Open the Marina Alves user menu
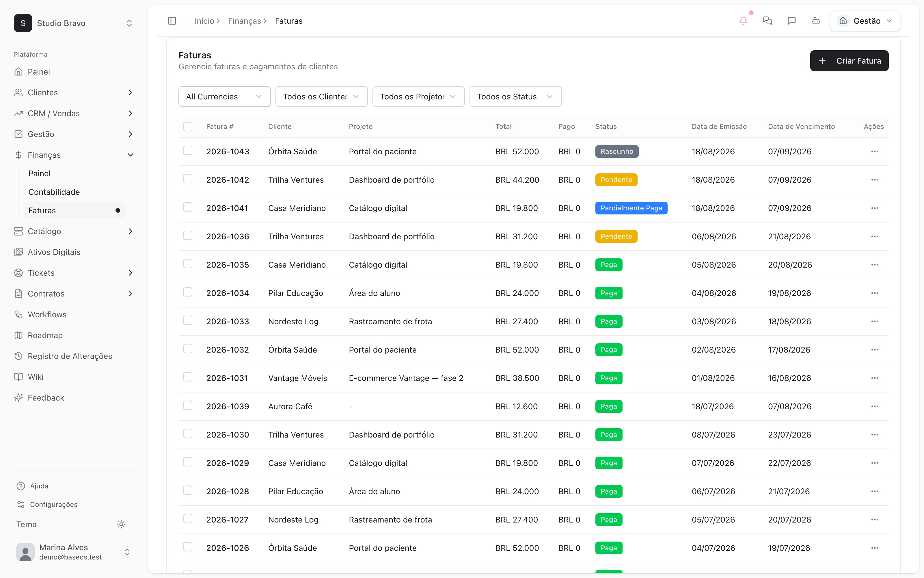The width and height of the screenshot is (924, 578). (x=74, y=552)
